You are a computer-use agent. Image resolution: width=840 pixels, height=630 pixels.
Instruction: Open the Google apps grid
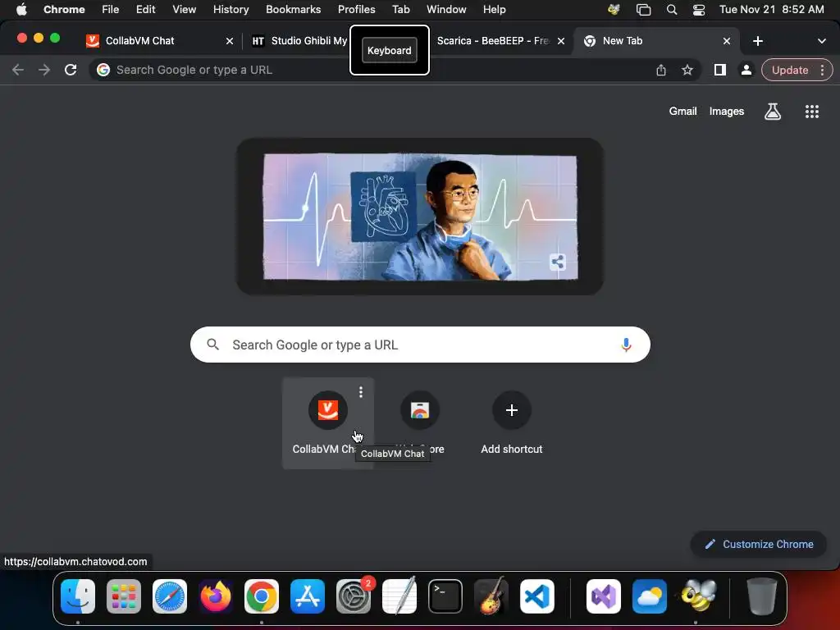coord(812,112)
